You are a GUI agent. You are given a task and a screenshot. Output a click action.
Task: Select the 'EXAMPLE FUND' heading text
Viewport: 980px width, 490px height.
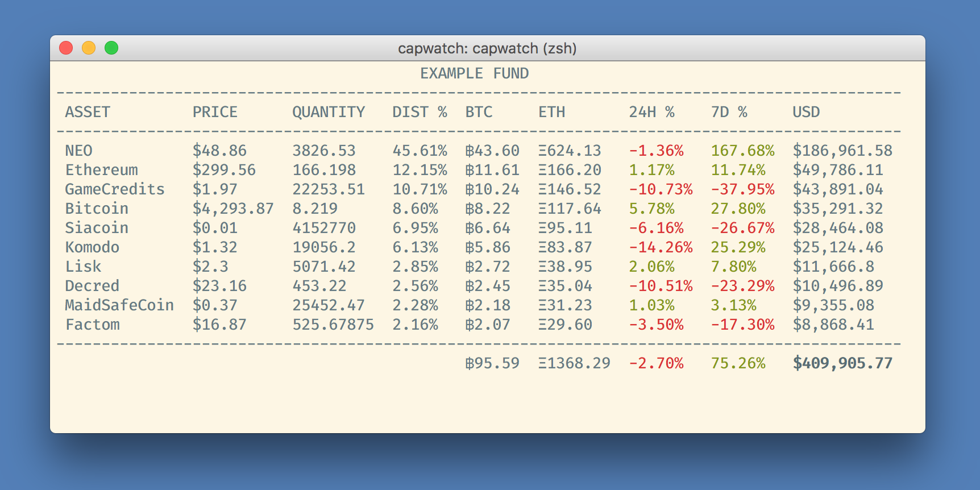(x=475, y=73)
